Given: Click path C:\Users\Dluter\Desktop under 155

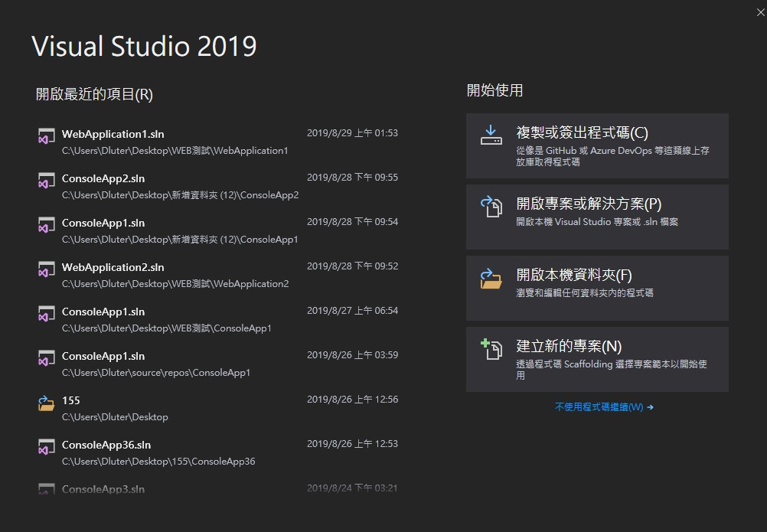Looking at the screenshot, I should pyautogui.click(x=115, y=417).
